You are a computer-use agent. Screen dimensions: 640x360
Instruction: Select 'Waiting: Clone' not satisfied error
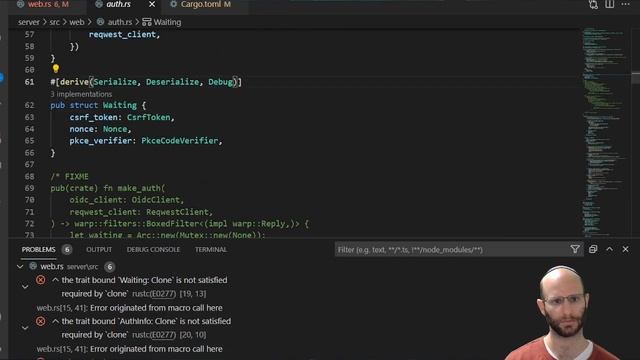(x=144, y=280)
